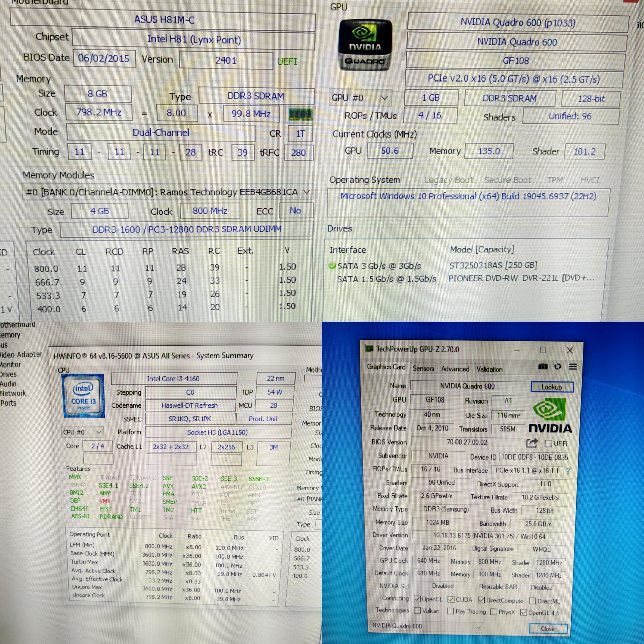Click the Haswell-DT Refresh codename field

[190, 406]
